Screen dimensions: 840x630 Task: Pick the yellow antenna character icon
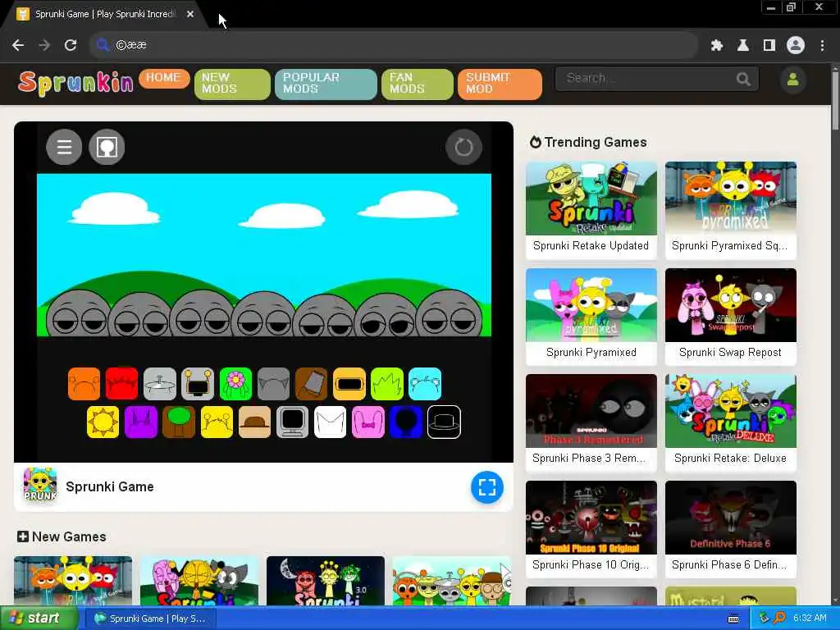(217, 422)
